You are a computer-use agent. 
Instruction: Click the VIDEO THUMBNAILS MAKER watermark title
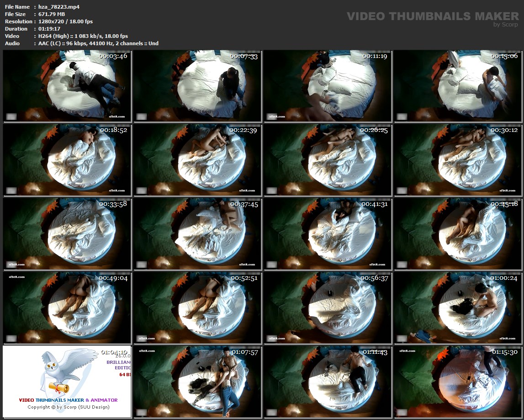pyautogui.click(x=432, y=16)
